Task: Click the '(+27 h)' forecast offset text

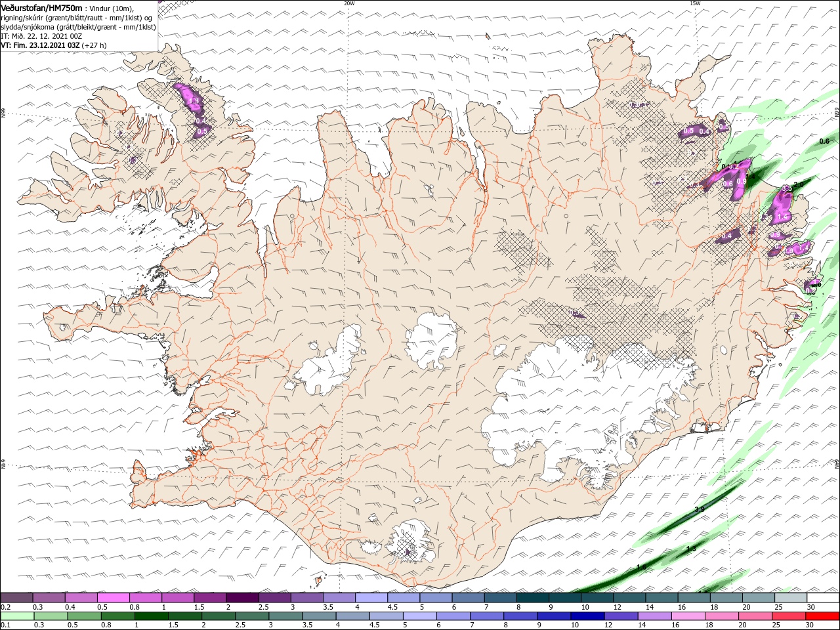Action: coord(94,45)
